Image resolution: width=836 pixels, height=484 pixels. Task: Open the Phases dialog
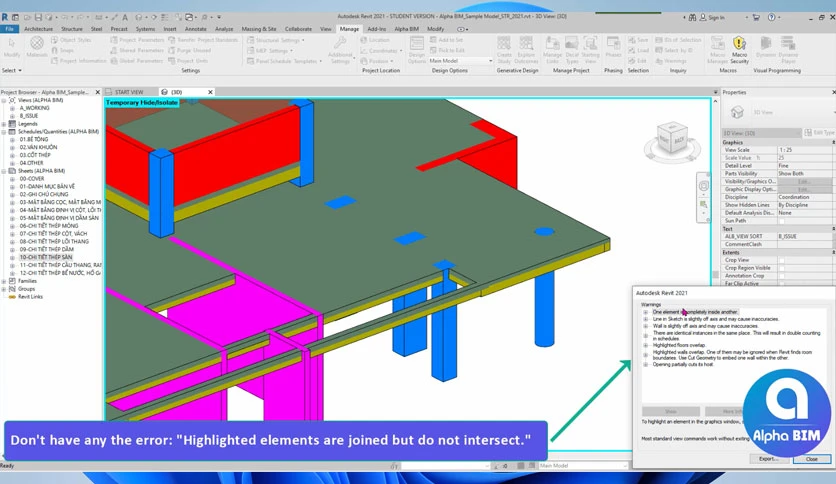(613, 47)
